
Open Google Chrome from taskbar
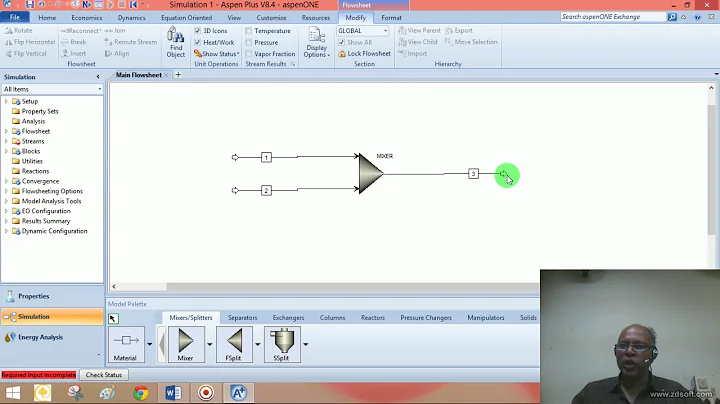pyautogui.click(x=141, y=393)
